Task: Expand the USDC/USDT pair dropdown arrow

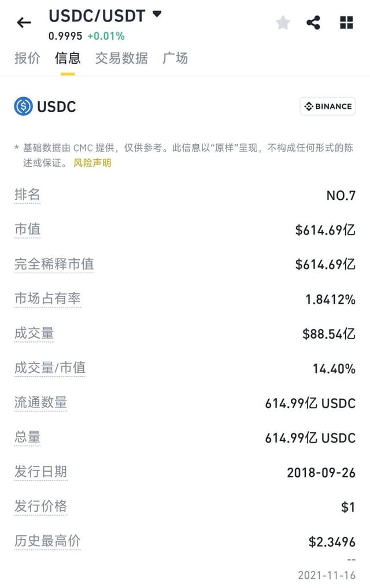Action: pyautogui.click(x=157, y=14)
